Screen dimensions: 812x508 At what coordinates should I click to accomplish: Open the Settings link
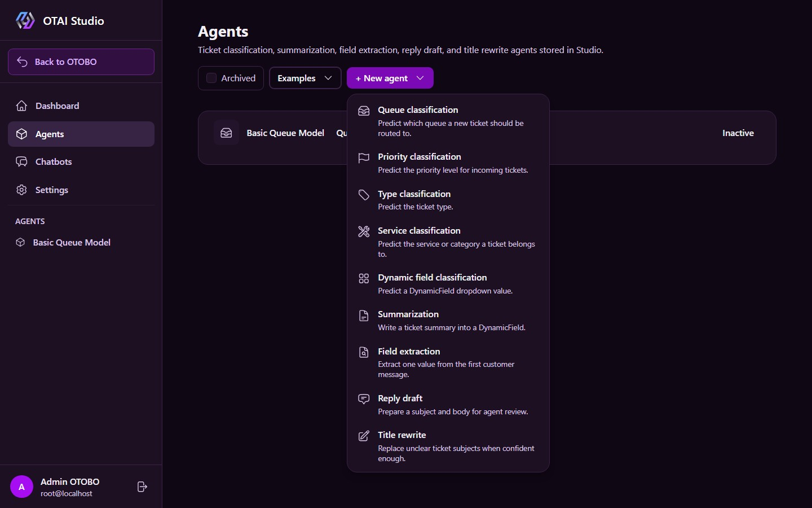click(81, 190)
